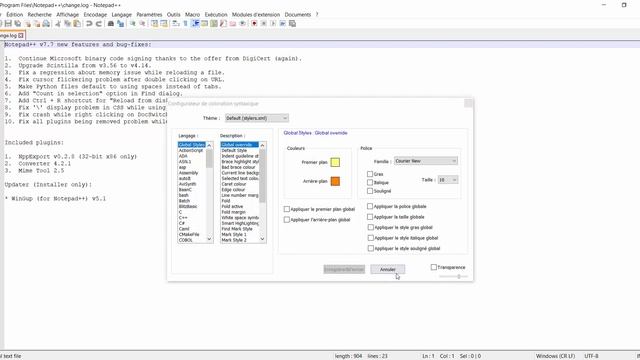
Task: Click the Save Recorded Macro icon
Action: point(292,24)
